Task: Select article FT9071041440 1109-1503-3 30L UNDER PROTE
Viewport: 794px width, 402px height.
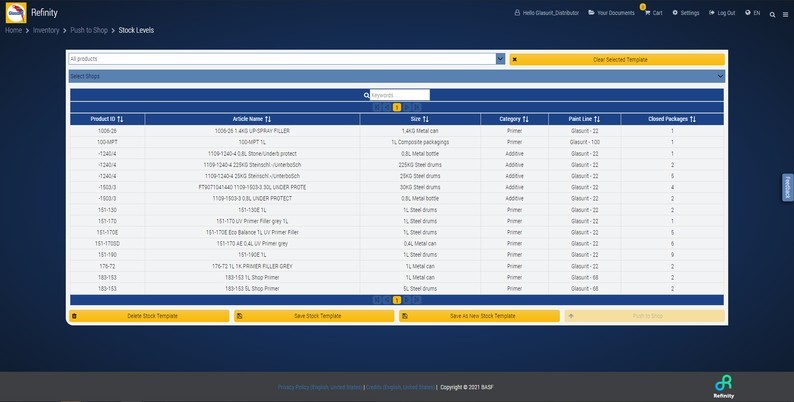Action: (252, 187)
